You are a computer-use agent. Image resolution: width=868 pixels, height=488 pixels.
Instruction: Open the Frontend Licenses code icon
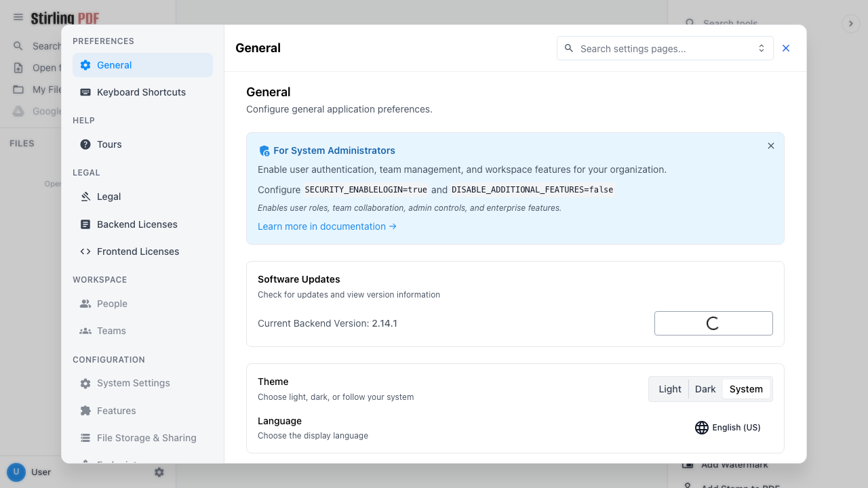point(85,251)
